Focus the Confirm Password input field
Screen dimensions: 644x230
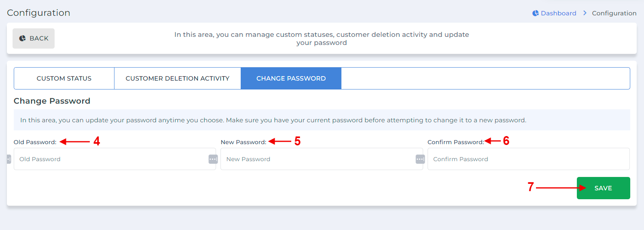(x=528, y=159)
